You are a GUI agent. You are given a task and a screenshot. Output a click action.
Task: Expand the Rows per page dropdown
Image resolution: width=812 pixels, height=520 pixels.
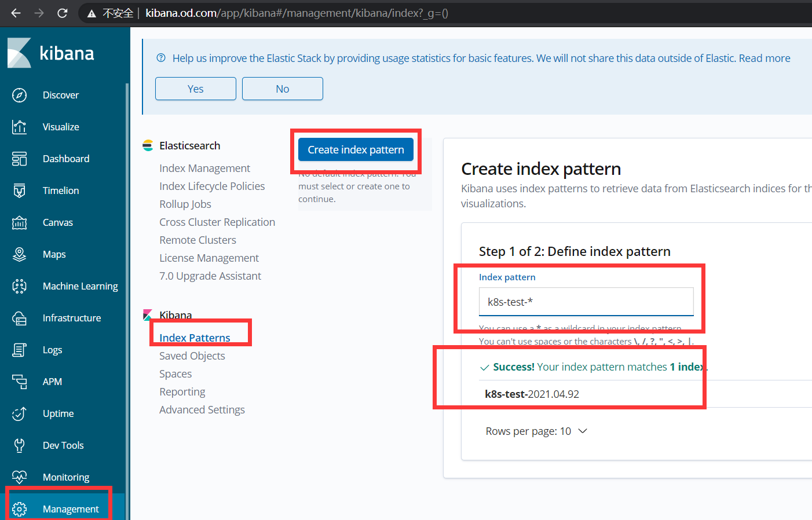(536, 431)
